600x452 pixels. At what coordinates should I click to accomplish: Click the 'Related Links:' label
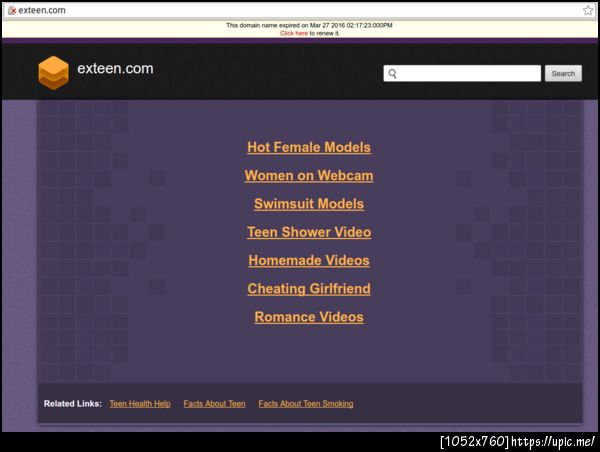coord(73,404)
